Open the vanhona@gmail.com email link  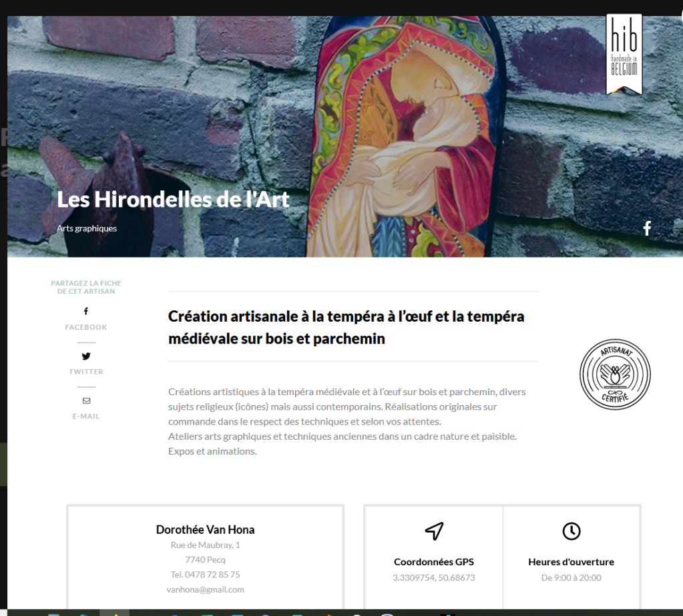[205, 589]
